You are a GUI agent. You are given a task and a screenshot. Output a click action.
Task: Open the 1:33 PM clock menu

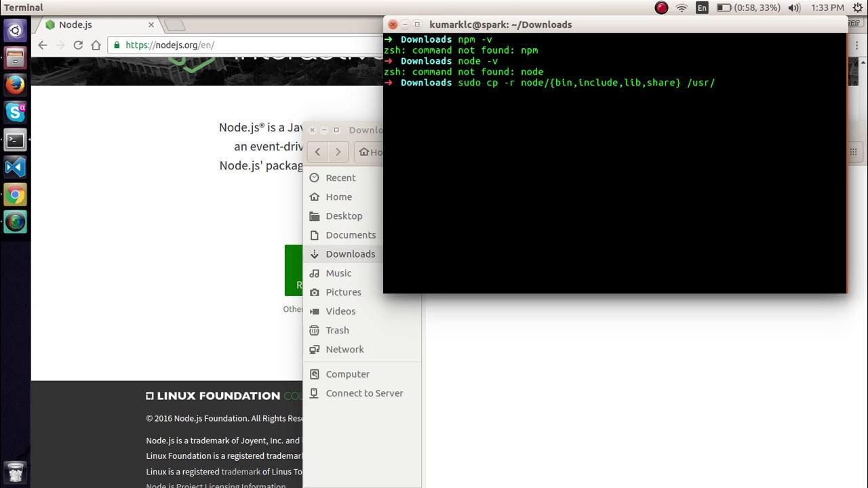827,7
